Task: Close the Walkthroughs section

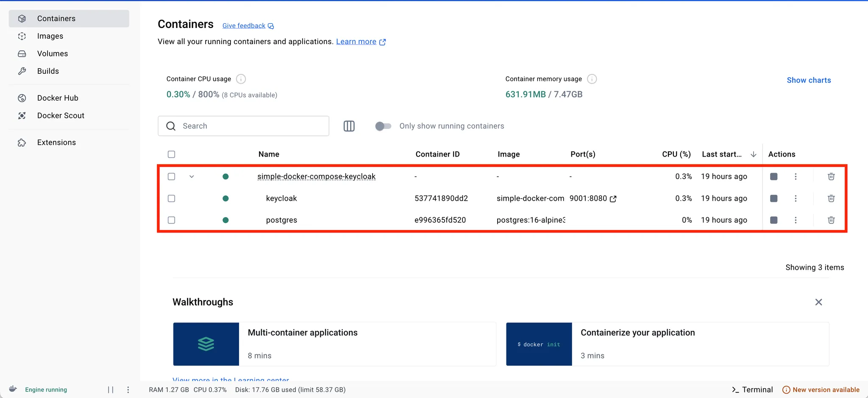Action: pyautogui.click(x=818, y=302)
